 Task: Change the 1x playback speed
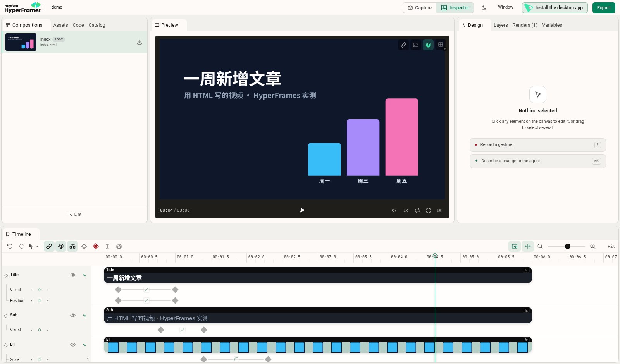coord(406,210)
